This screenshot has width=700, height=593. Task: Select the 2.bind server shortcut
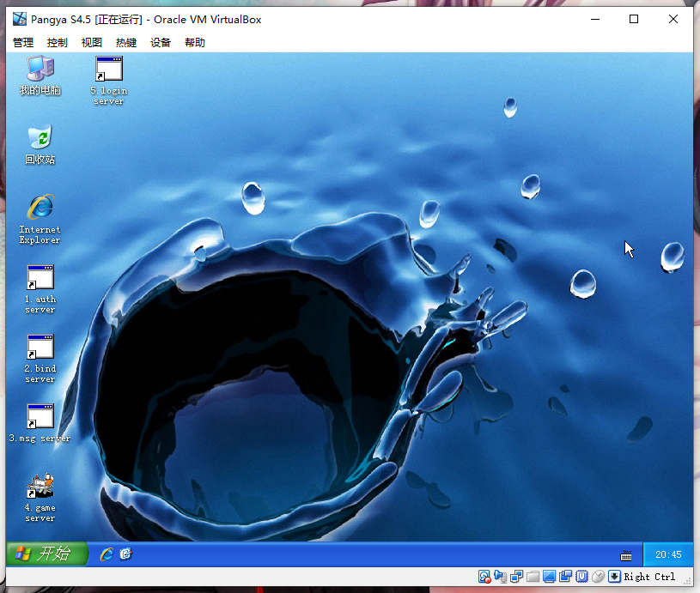click(x=40, y=359)
